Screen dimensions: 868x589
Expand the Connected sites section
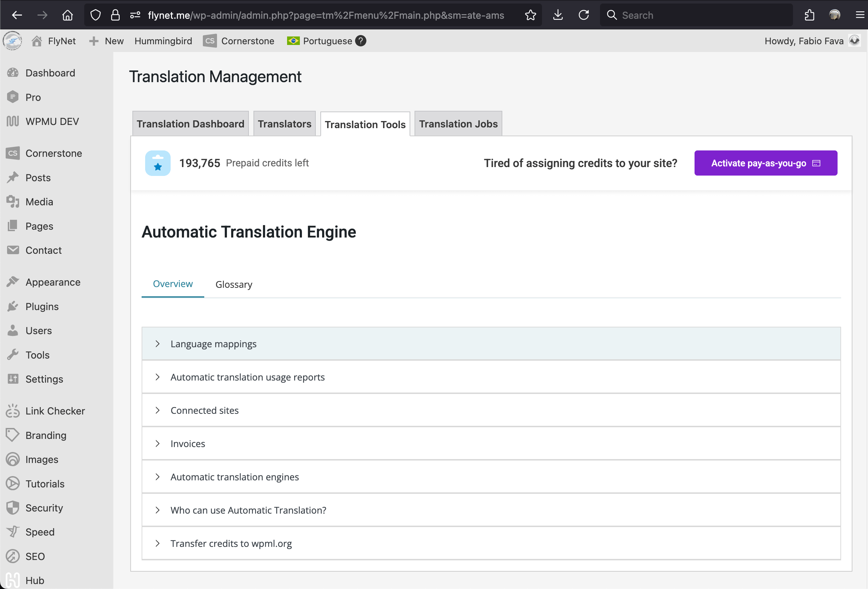coord(204,410)
